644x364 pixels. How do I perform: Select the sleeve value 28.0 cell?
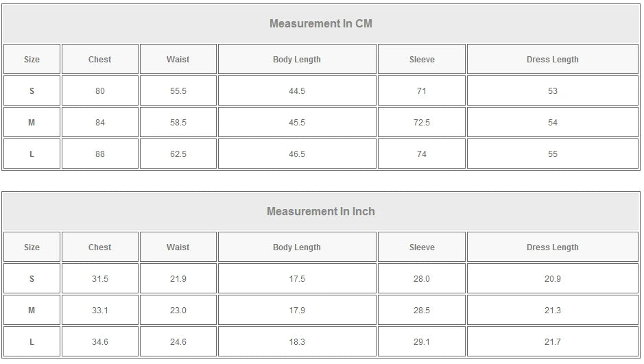(422, 279)
